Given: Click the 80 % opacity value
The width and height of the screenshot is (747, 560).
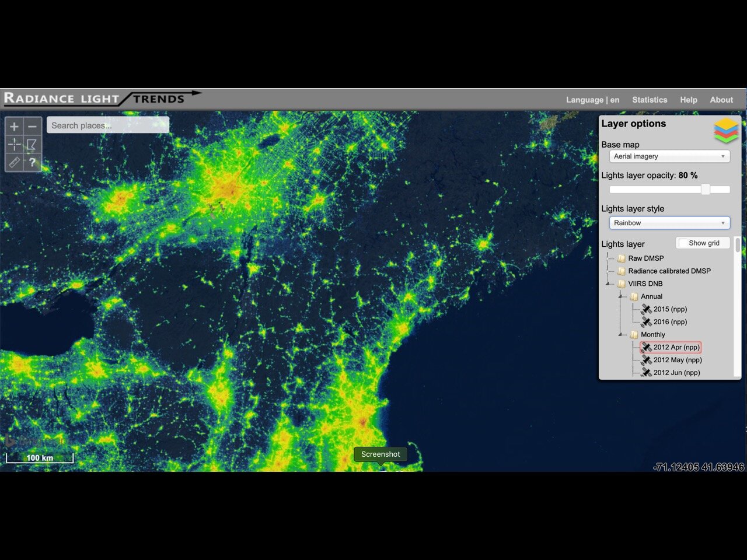Looking at the screenshot, I should [x=688, y=176].
